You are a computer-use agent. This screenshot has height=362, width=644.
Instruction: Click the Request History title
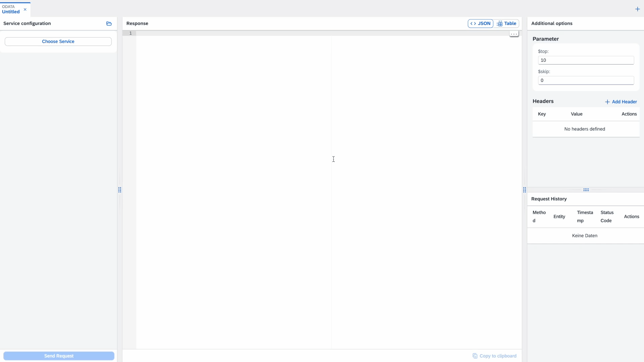[x=549, y=199]
